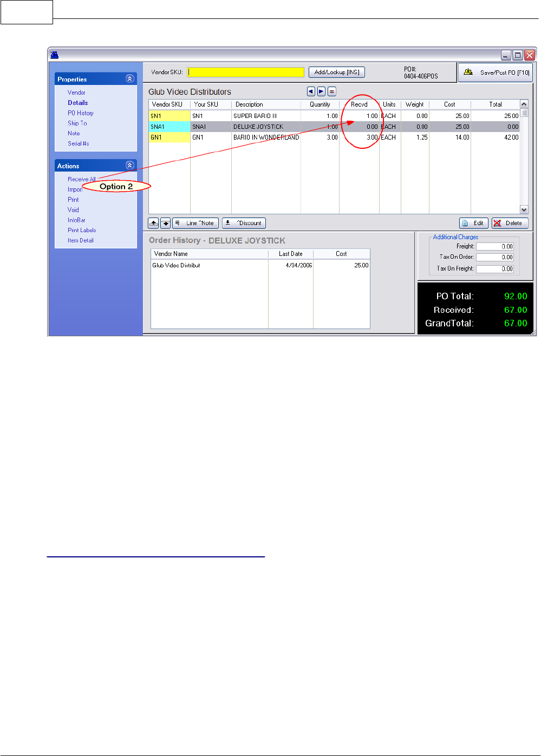
Task: Click the red list icon beside arrows
Action: click(x=332, y=91)
